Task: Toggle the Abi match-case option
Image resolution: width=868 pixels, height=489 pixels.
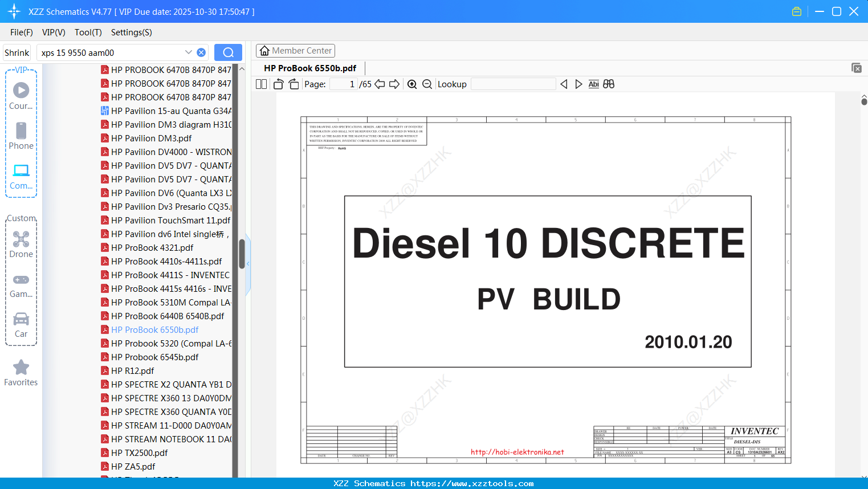Action: [593, 84]
